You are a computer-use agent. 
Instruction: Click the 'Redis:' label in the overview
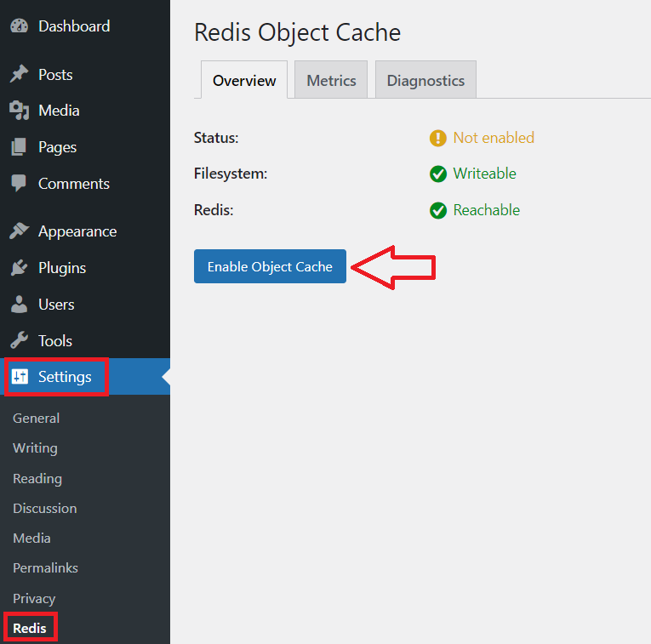(214, 210)
